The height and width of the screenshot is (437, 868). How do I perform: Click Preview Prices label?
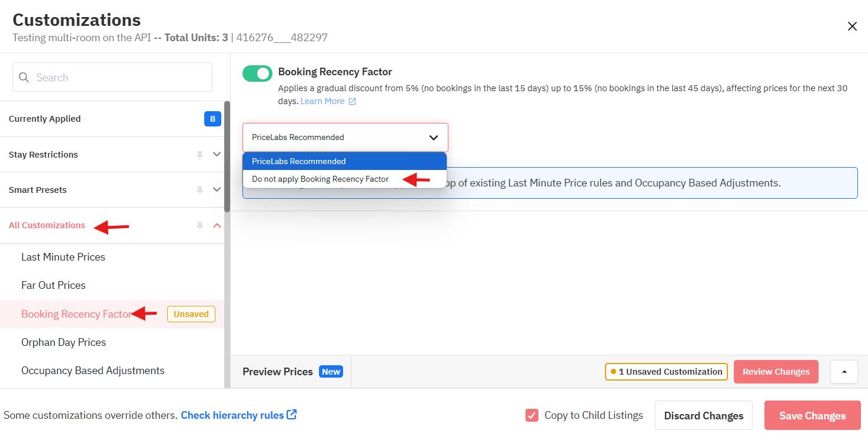(x=278, y=372)
